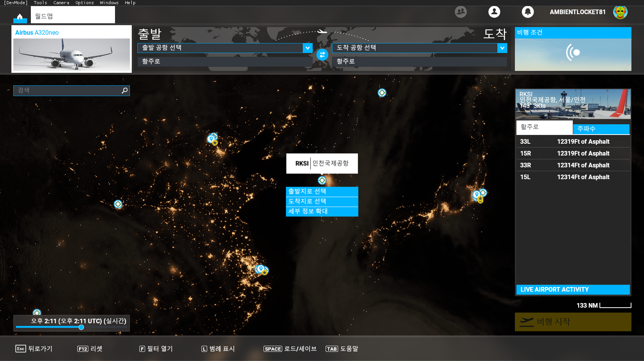Click the Esc 뒤로가기 button

[x=34, y=348]
